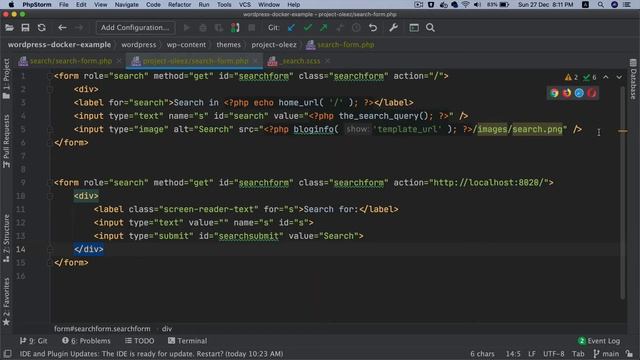
Task: Click the warnings count inspection widget
Action: click(x=571, y=77)
